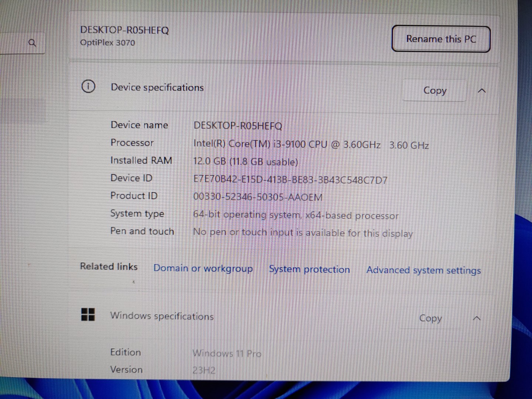Collapse the Device specifications section

[x=482, y=91]
